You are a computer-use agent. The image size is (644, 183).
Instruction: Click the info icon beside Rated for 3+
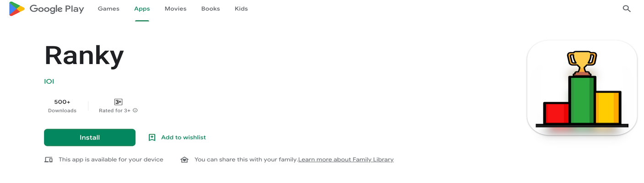135,110
